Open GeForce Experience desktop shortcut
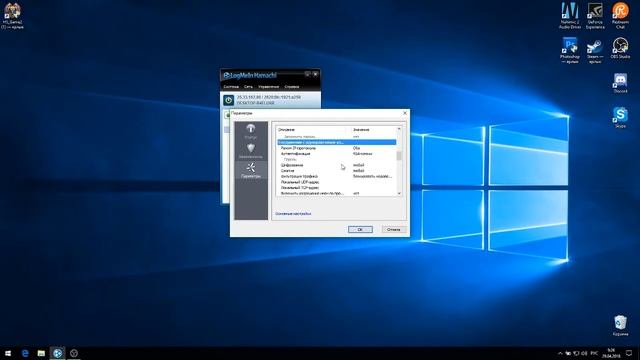Screen dimensions: 640x360 click(x=595, y=16)
